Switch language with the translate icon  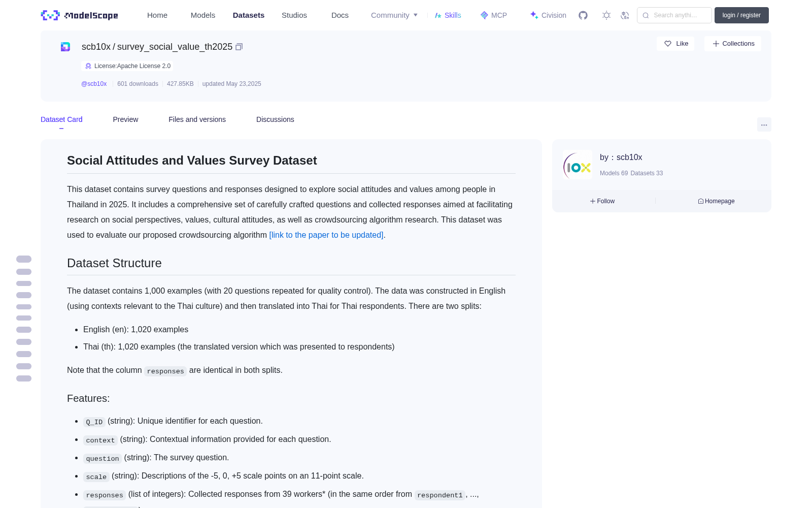(625, 15)
